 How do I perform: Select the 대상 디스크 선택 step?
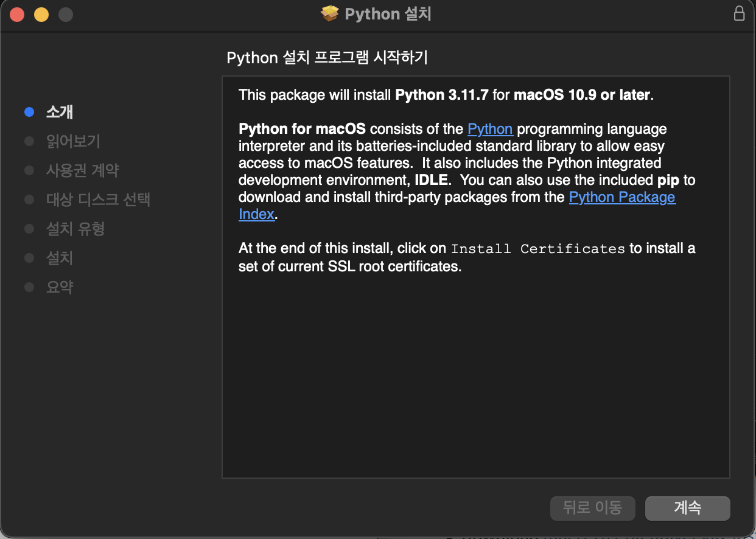tap(98, 200)
